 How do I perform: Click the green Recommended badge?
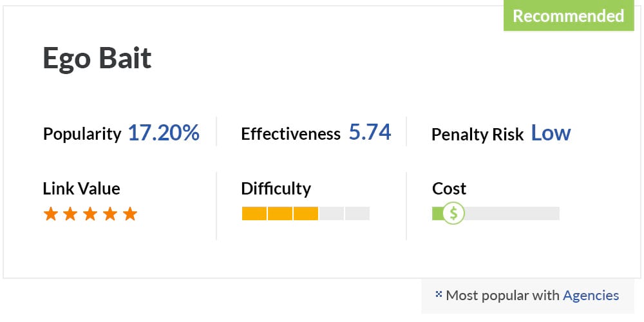[x=569, y=15]
